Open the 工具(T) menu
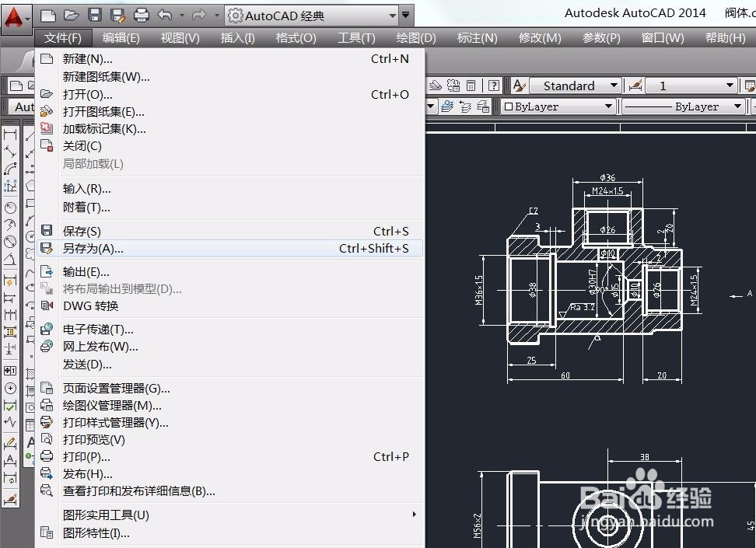756x548 pixels. (x=355, y=38)
